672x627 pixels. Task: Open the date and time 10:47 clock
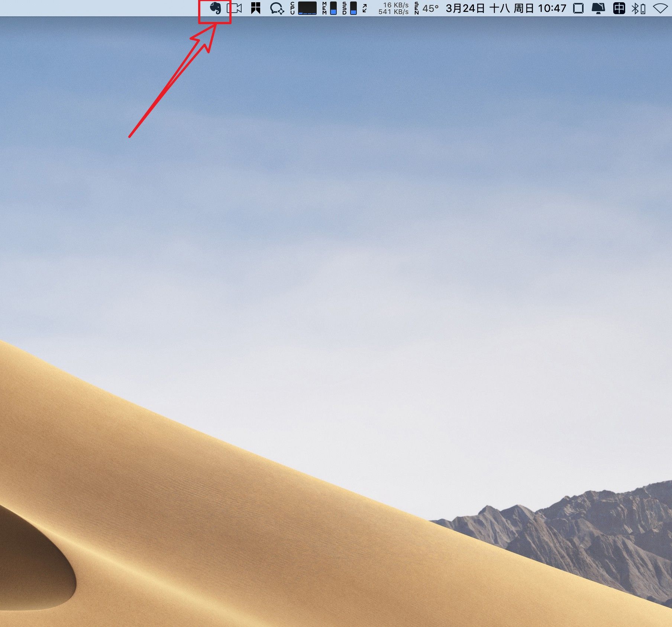[x=506, y=8]
